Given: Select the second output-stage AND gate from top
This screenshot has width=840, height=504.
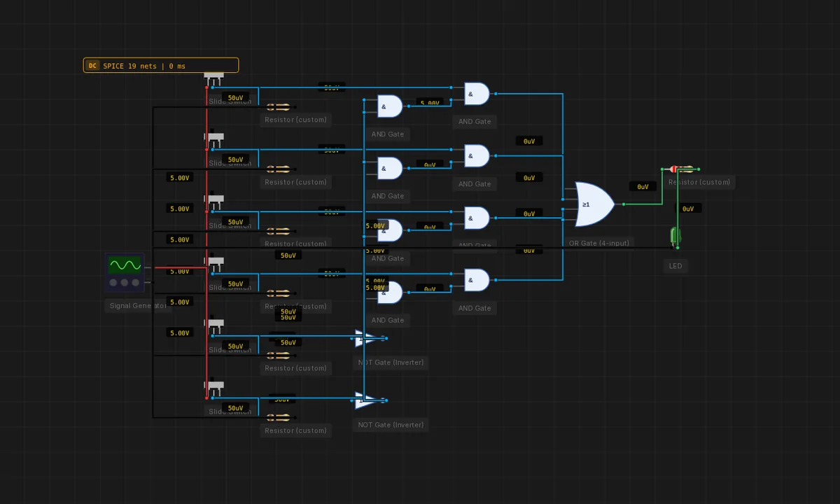Looking at the screenshot, I should (x=477, y=156).
